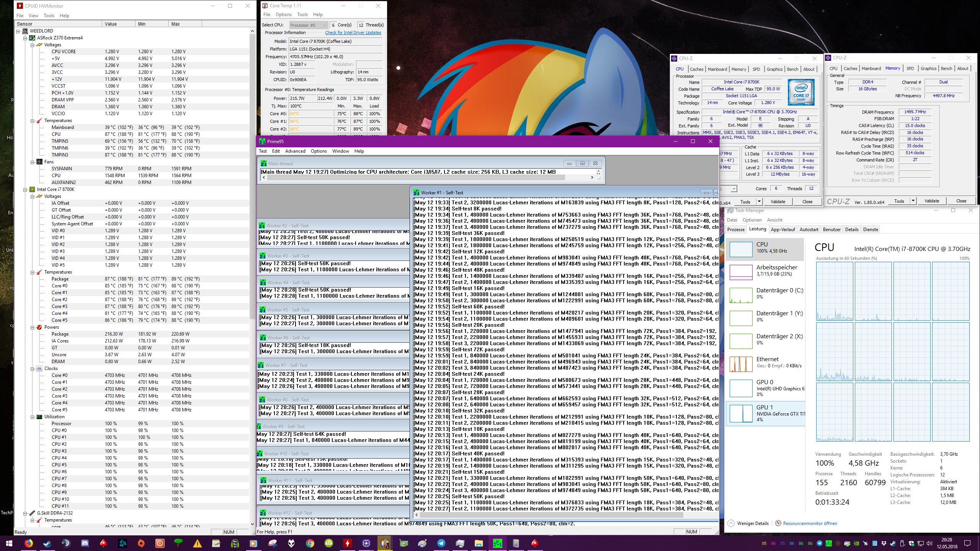Open Firefox from the taskbar
The height and width of the screenshot is (551, 980).
(x=29, y=543)
